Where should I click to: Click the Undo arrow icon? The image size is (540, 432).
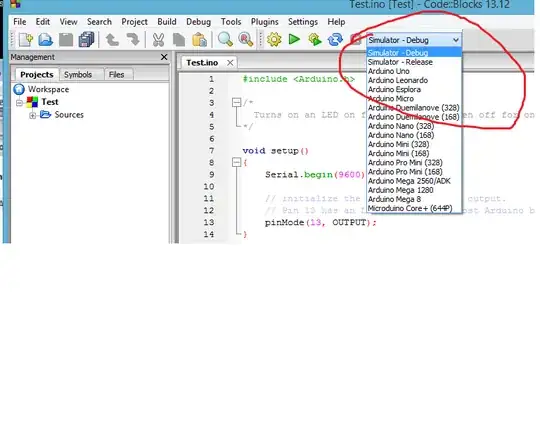click(112, 40)
